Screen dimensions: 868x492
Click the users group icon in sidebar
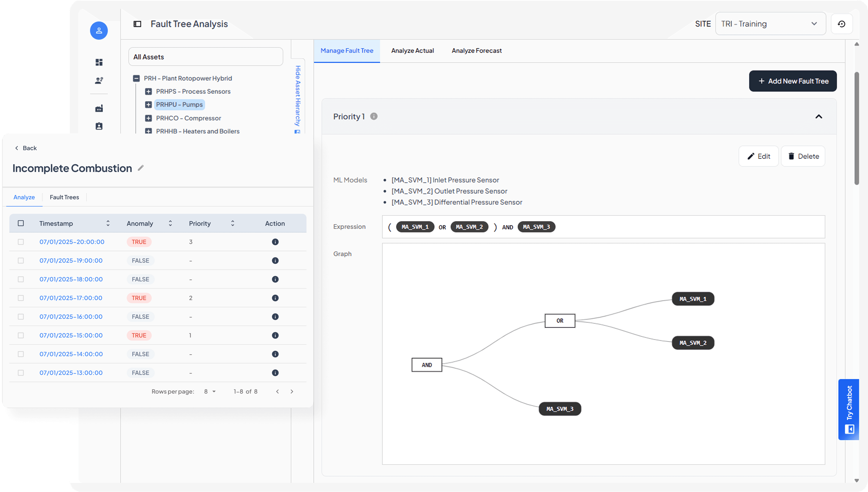pyautogui.click(x=99, y=81)
